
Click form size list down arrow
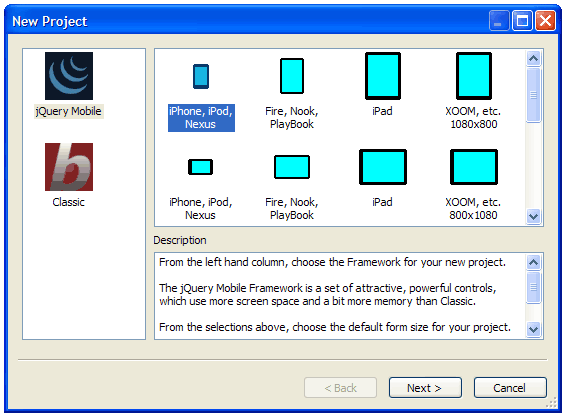click(x=533, y=217)
